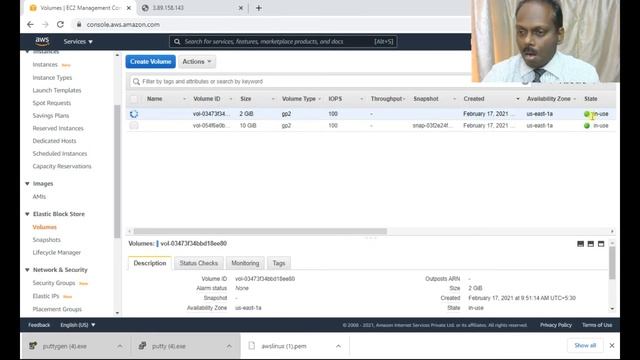Click the smallest details pane layout icon
The image size is (640, 360).
(x=580, y=244)
